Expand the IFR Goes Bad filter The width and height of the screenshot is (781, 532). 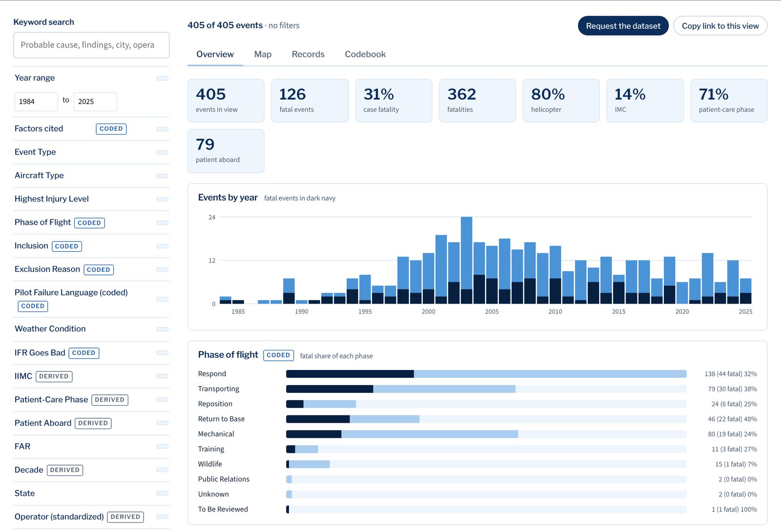92,353
